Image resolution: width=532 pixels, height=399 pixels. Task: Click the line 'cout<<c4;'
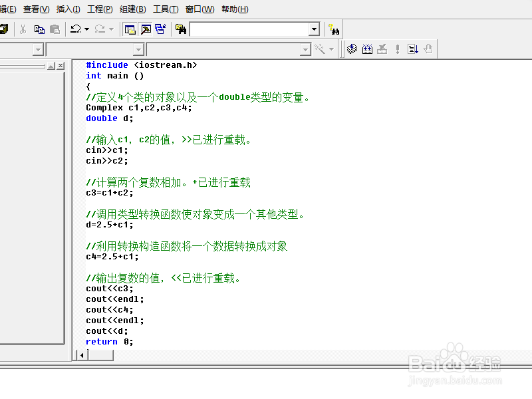(109, 310)
